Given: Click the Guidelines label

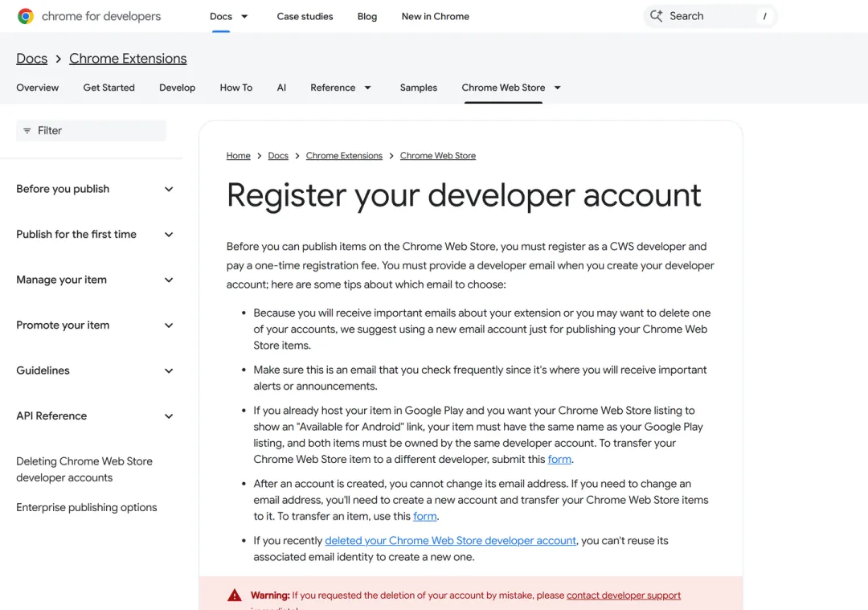Looking at the screenshot, I should click(x=43, y=371).
